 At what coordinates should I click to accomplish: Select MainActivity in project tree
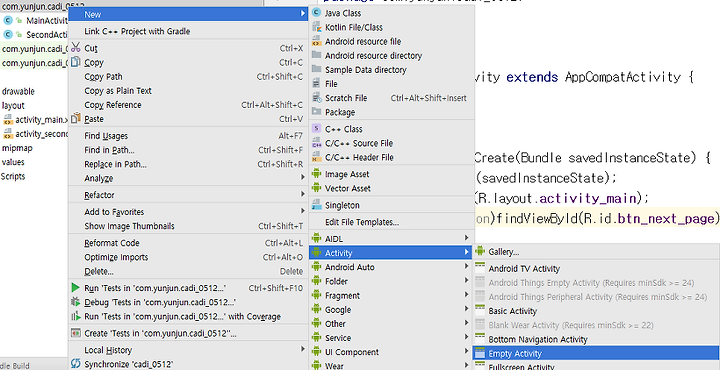(x=47, y=21)
